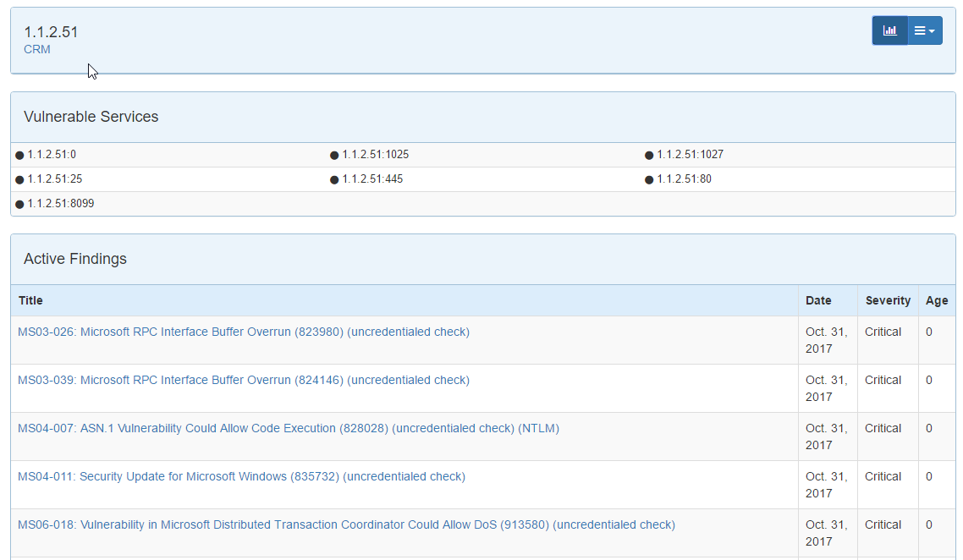Open MS04-011 Security Update finding
This screenshot has height=560, width=963.
pos(241,476)
